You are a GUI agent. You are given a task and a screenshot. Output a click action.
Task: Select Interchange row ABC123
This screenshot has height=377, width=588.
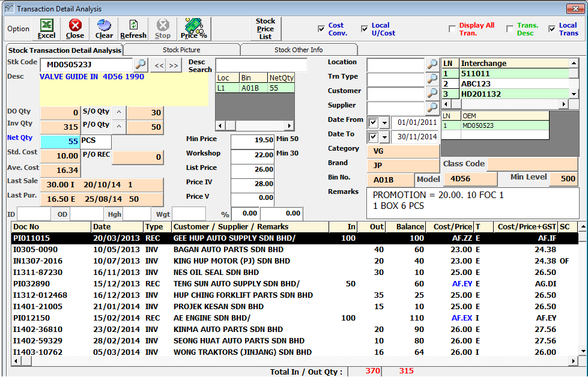click(x=506, y=83)
